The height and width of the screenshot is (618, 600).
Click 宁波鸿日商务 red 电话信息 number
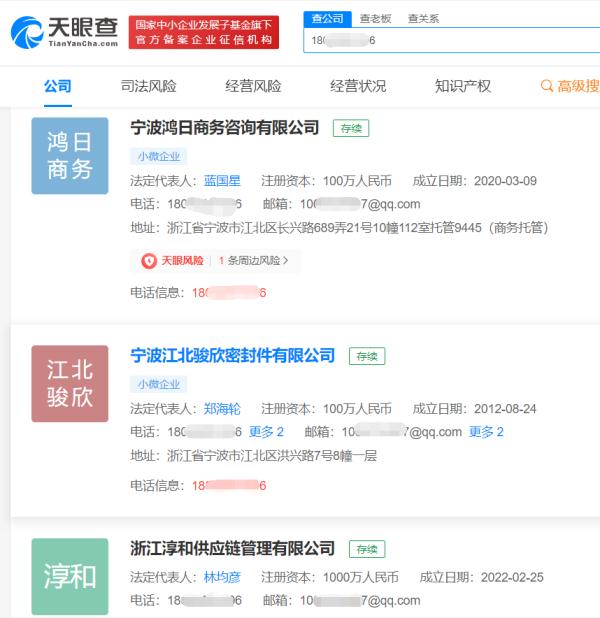pos(229,293)
